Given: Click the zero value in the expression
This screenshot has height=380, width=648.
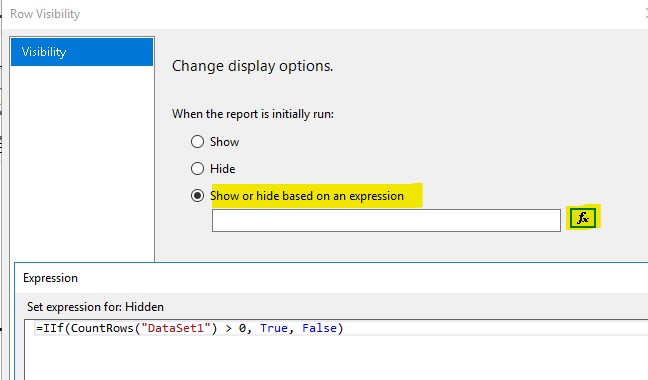Looking at the screenshot, I should (243, 328).
